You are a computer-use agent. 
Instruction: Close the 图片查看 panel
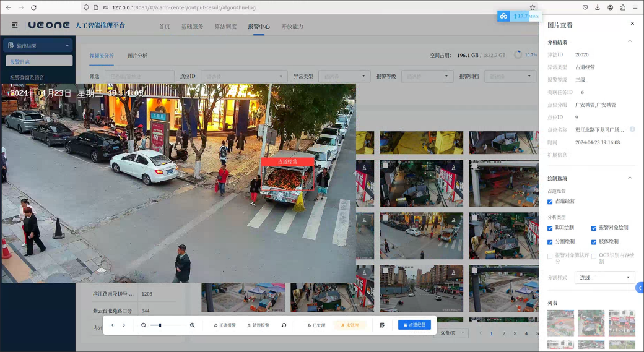point(632,24)
